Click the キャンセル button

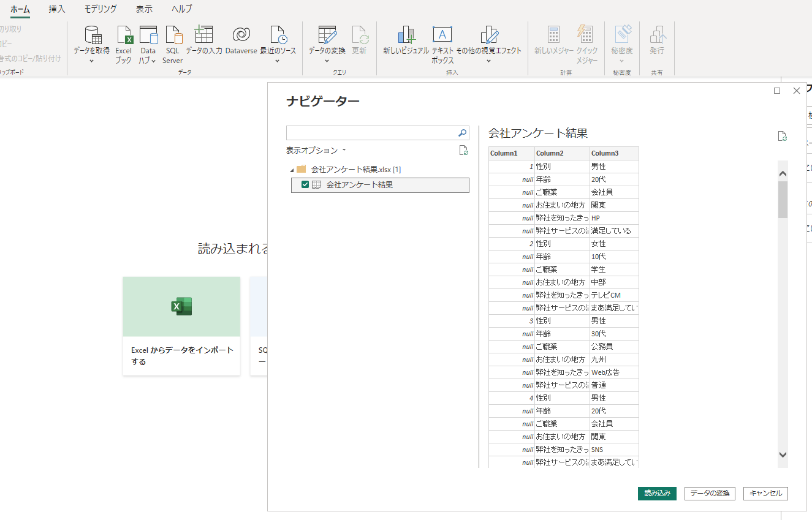point(765,494)
